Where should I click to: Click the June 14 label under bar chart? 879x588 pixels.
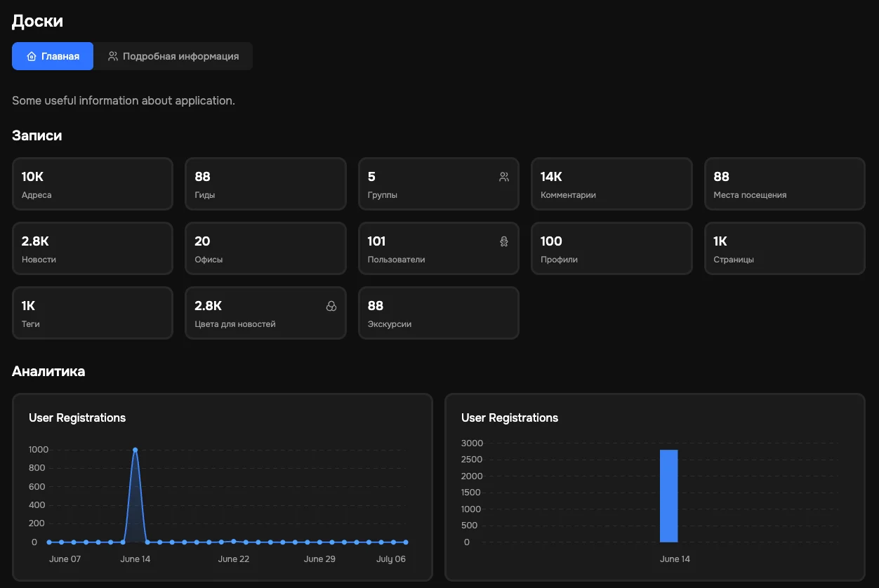[675, 559]
